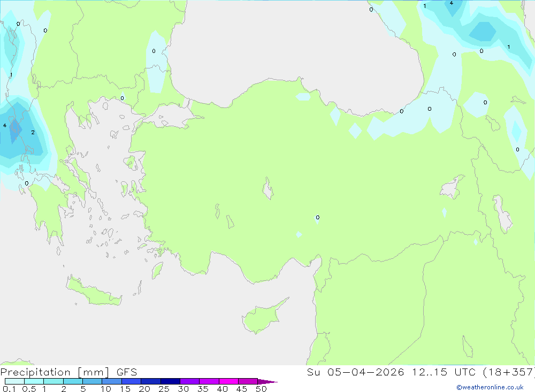Click the 'Su 05-04-2026' date text
Screen dimensions: 535x392
coord(356,372)
